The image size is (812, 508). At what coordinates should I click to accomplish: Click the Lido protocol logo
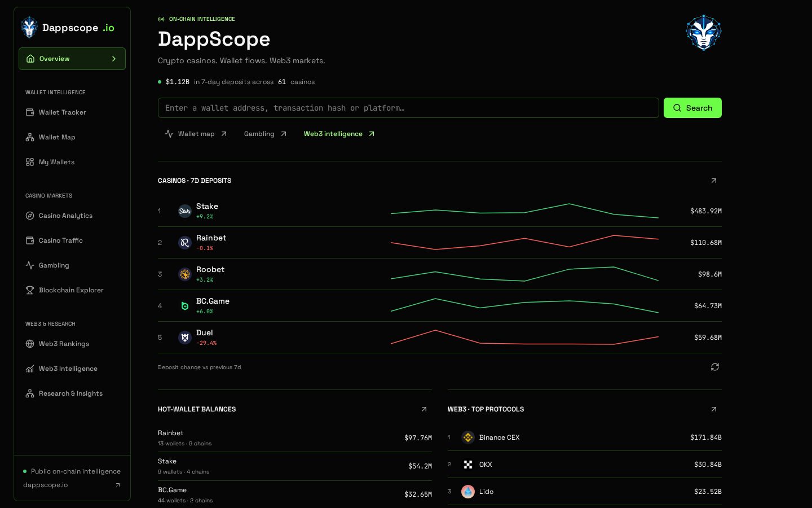click(x=468, y=492)
